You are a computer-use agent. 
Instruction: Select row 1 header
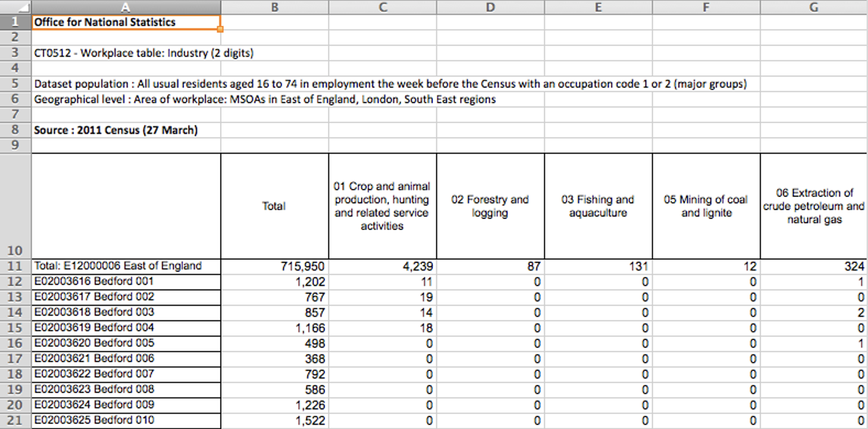[x=15, y=22]
